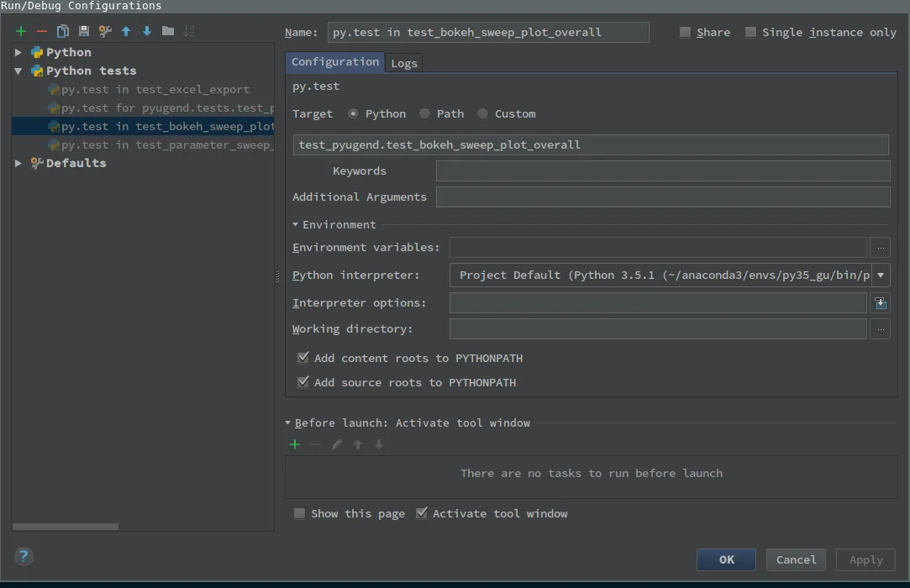
Task: Collapse the Environment section
Action: coord(296,225)
